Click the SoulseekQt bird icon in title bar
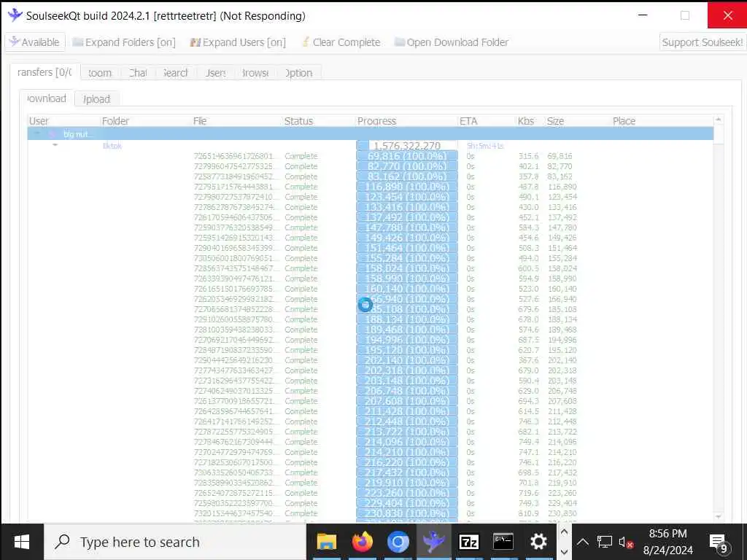This screenshot has height=560, width=747. click(15, 15)
